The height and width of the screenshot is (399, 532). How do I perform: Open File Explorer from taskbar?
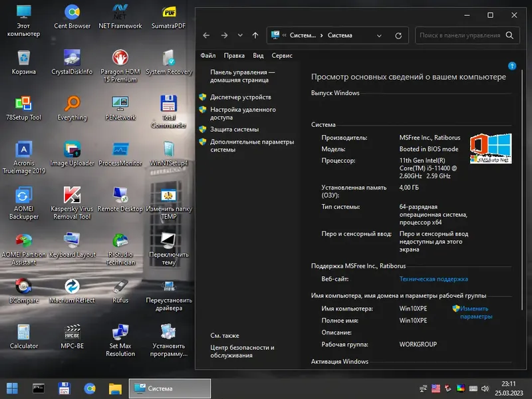coord(115,388)
